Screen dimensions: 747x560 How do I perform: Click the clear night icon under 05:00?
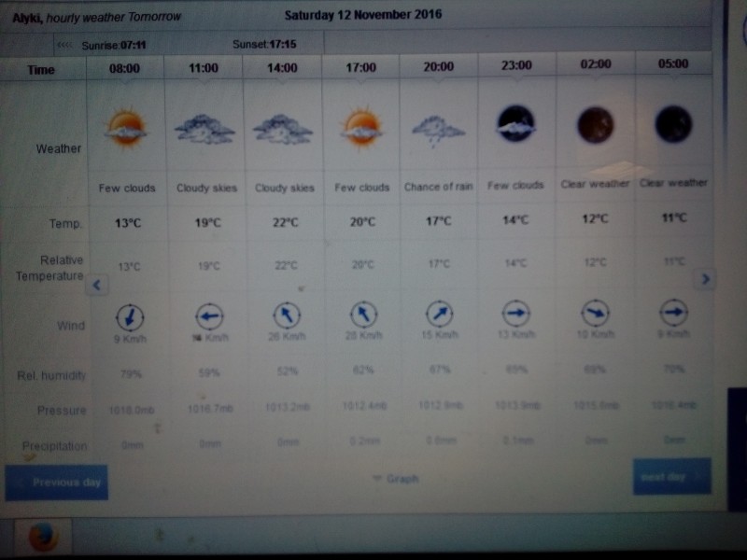click(673, 124)
